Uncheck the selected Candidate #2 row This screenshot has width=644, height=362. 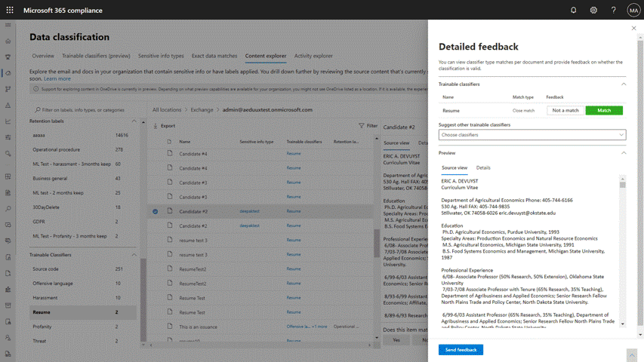pos(155,211)
